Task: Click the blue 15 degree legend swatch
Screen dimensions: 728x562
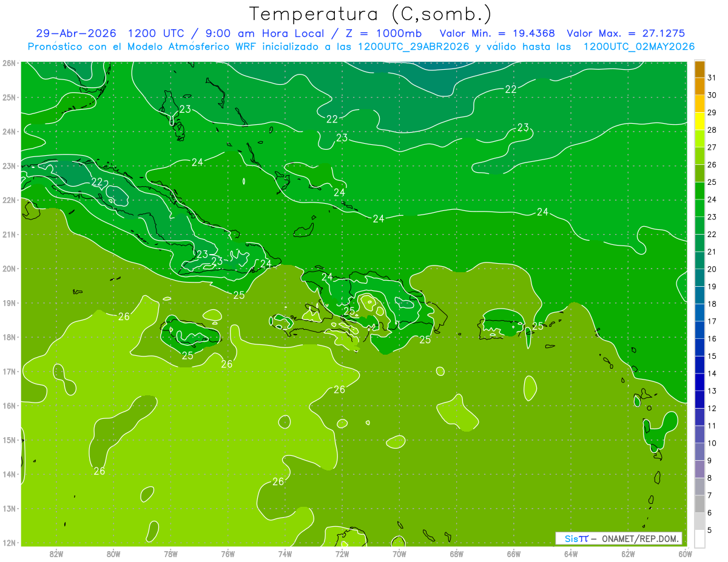Action: [699, 347]
